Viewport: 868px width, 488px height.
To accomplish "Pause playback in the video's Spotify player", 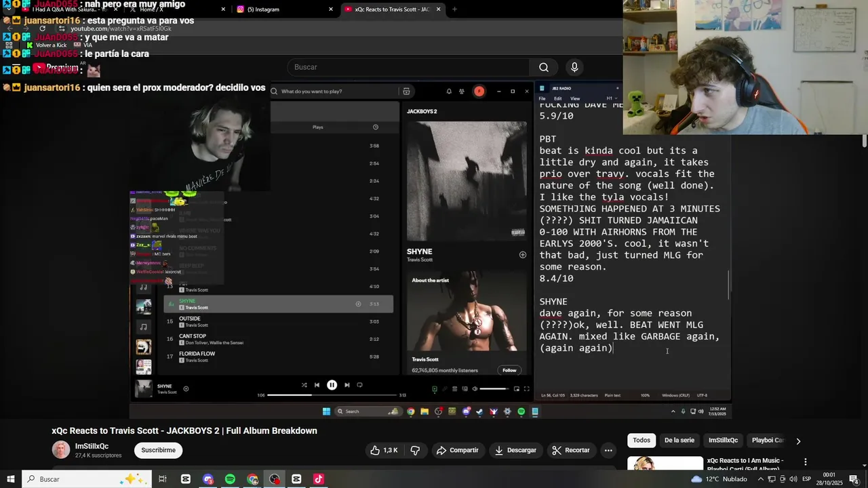I will (332, 385).
